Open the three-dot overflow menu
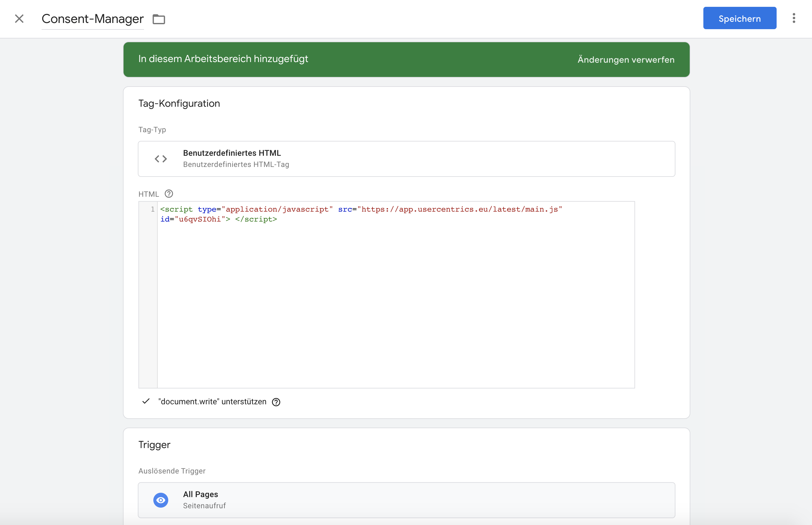Screen dimensions: 812x525 [x=794, y=18]
